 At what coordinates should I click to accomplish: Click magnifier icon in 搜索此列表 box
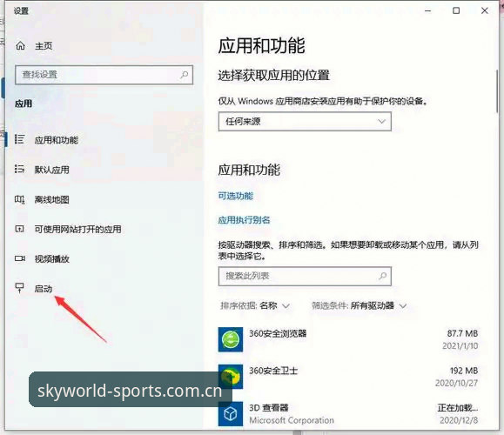click(382, 276)
